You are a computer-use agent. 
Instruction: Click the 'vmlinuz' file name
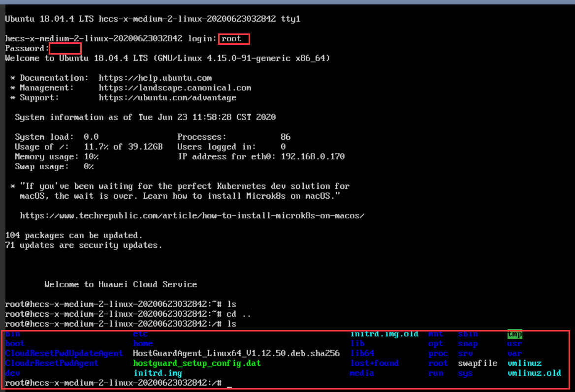point(524,363)
